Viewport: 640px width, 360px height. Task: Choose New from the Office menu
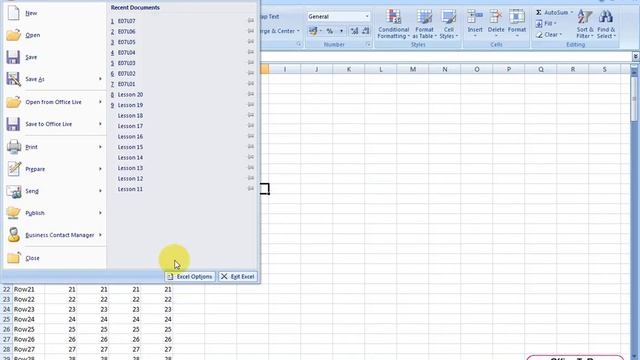(x=31, y=13)
